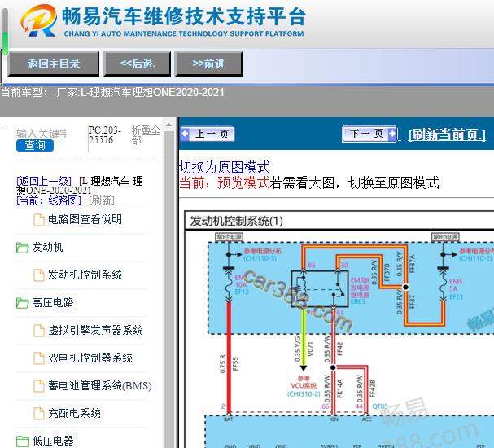Click the PC.203-25576 text
Screen dimensions: 494x448
tap(105, 135)
